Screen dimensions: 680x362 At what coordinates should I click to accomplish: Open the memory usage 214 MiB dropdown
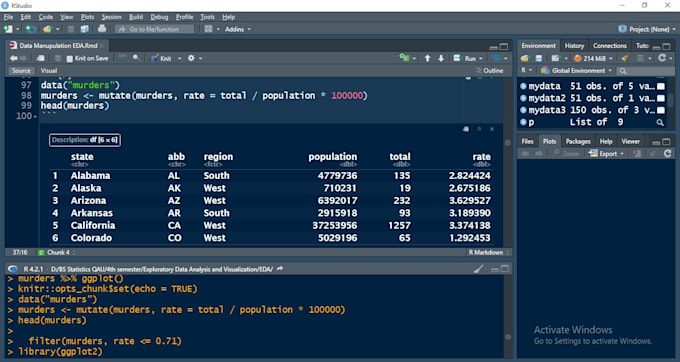pyautogui.click(x=593, y=58)
